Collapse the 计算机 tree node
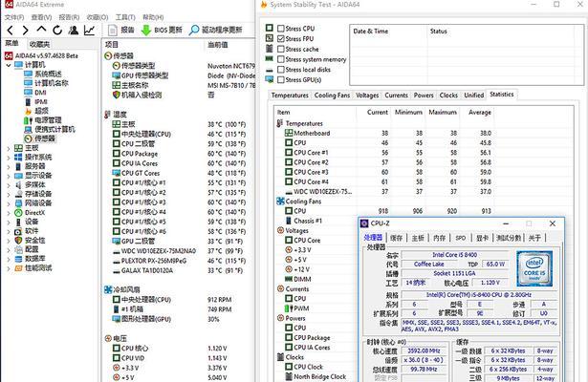 pyautogui.click(x=9, y=65)
